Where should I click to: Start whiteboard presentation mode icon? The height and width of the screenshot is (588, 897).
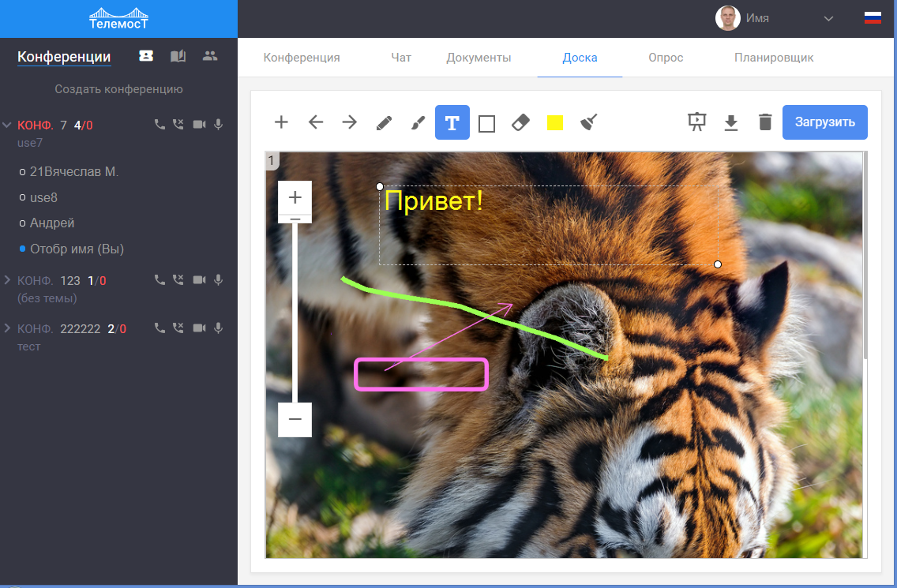coord(696,122)
